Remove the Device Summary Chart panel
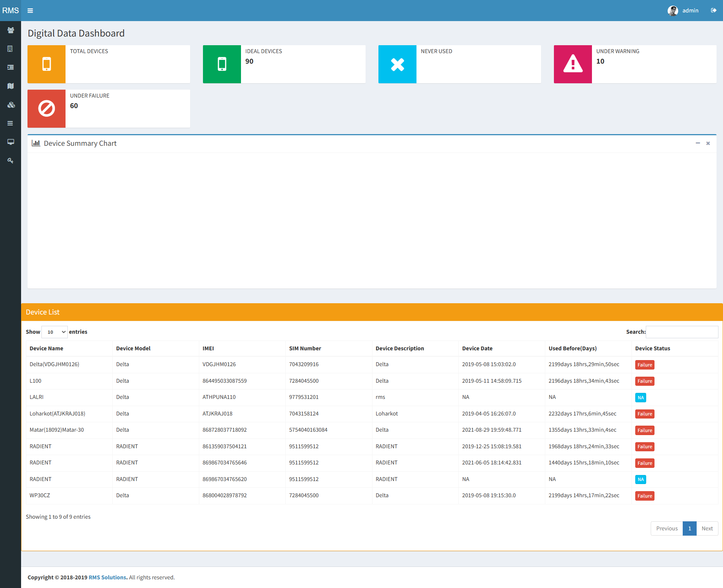The height and width of the screenshot is (588, 723). [x=708, y=143]
